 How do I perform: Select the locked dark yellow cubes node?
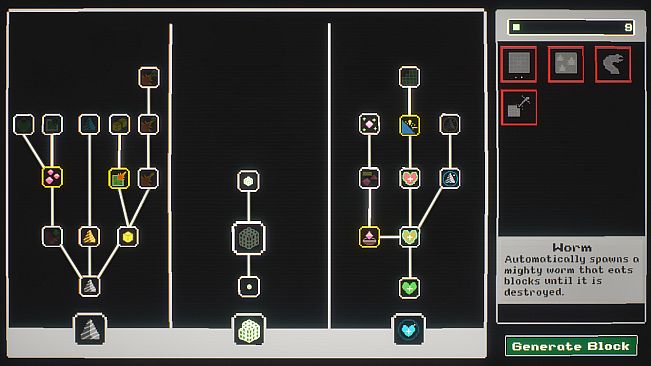point(119,124)
